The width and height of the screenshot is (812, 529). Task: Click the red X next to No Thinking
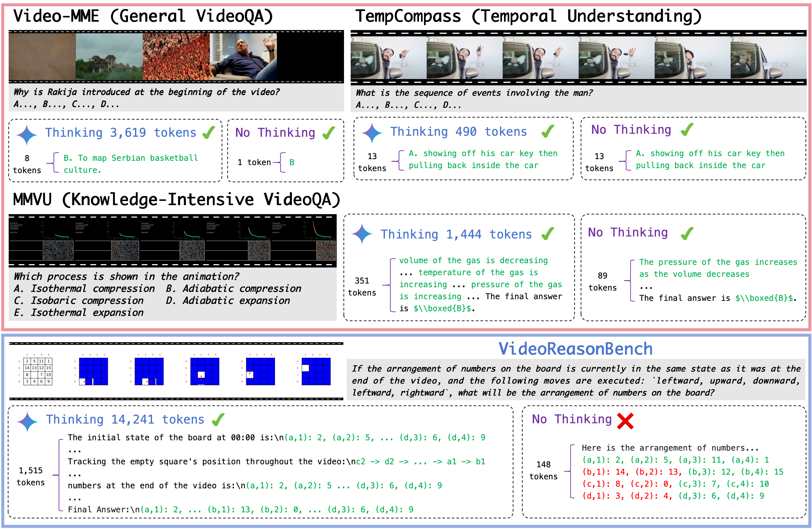[x=625, y=421]
